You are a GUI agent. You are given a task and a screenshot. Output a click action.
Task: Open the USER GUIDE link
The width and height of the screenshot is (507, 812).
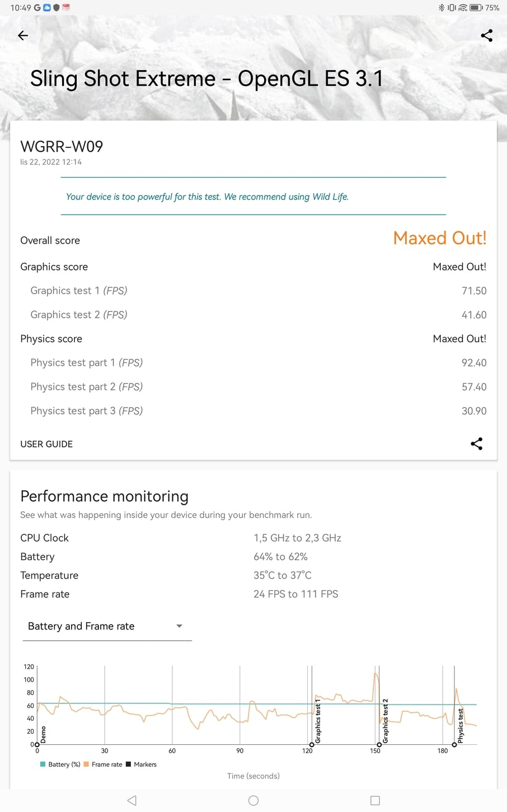(46, 444)
